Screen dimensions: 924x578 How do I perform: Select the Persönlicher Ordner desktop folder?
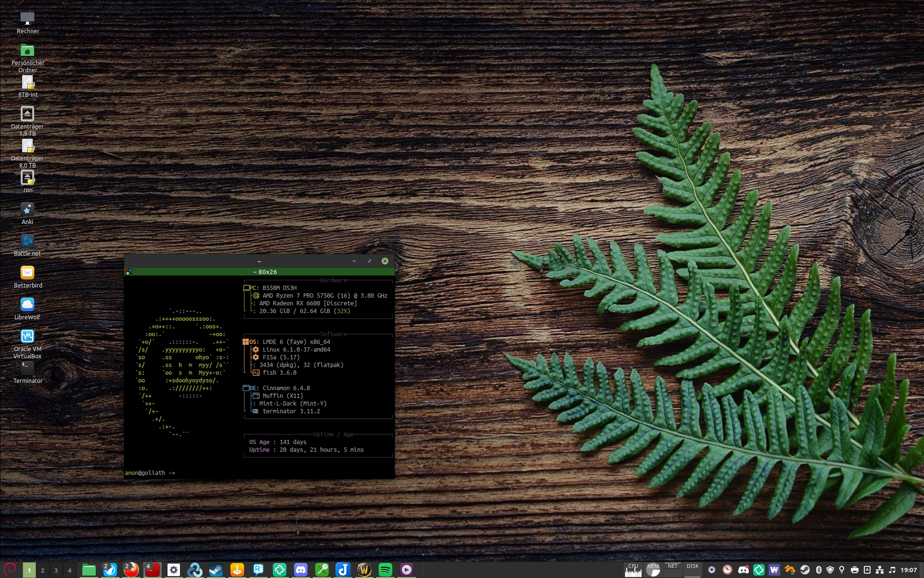tap(27, 58)
